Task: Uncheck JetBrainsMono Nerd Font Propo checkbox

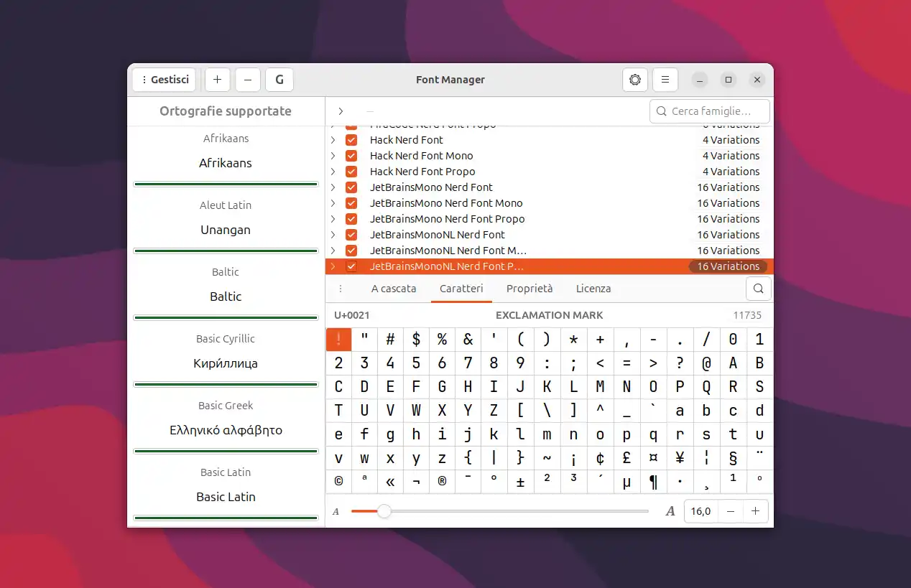Action: pyautogui.click(x=351, y=219)
